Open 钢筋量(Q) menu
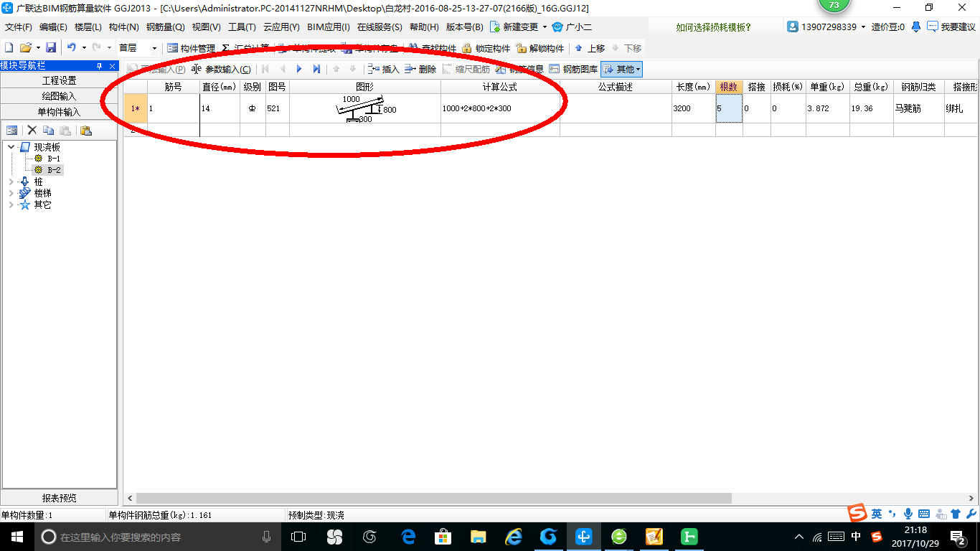Screen dimensions: 980x551 coord(165,27)
